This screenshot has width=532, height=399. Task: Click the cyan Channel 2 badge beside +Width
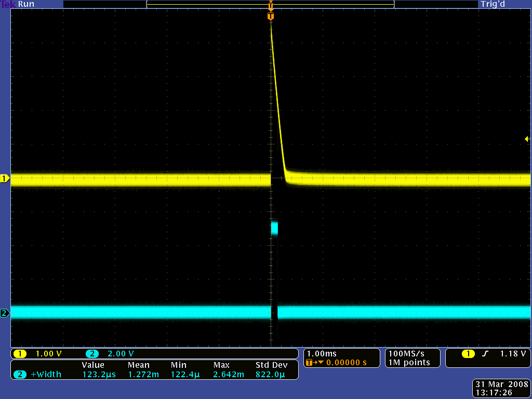point(20,374)
